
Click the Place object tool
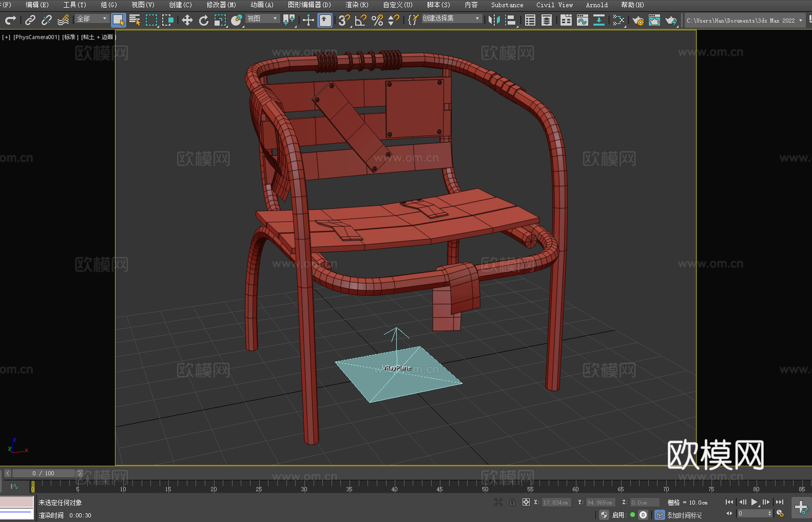coord(237,20)
